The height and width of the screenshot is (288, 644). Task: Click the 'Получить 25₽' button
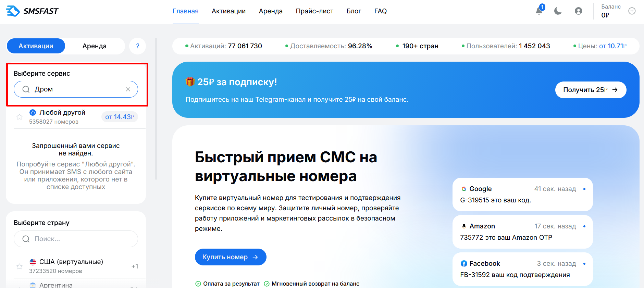591,90
